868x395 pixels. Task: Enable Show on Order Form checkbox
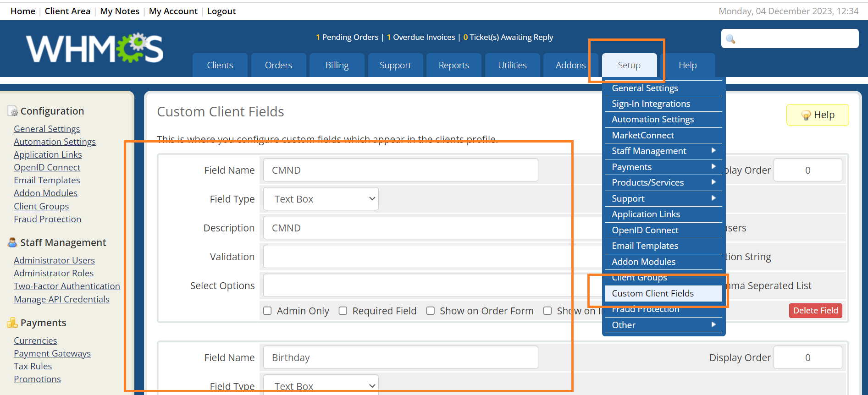[431, 311]
